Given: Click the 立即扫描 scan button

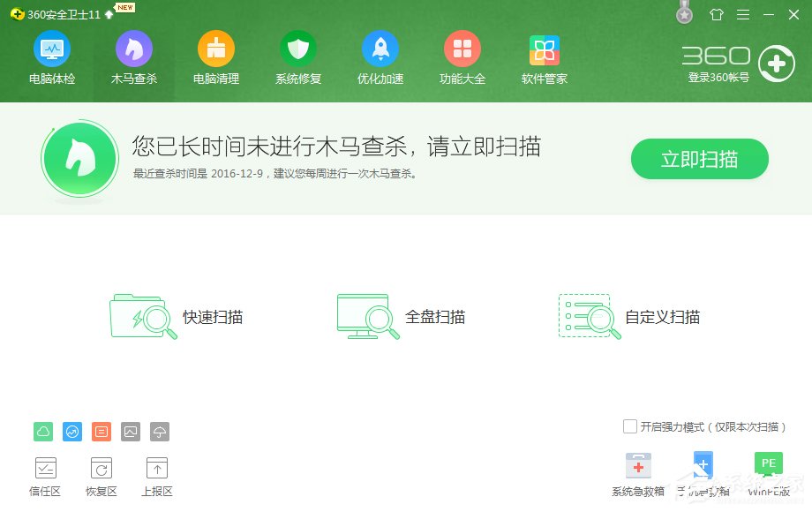Looking at the screenshot, I should tap(699, 160).
